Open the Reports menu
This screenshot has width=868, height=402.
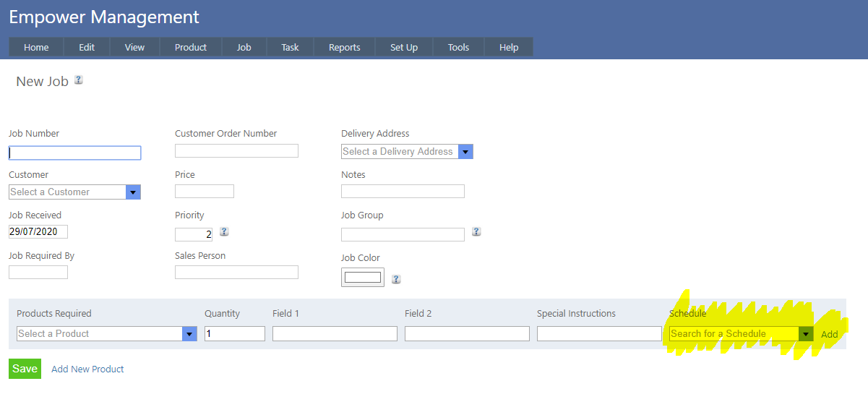pos(344,48)
